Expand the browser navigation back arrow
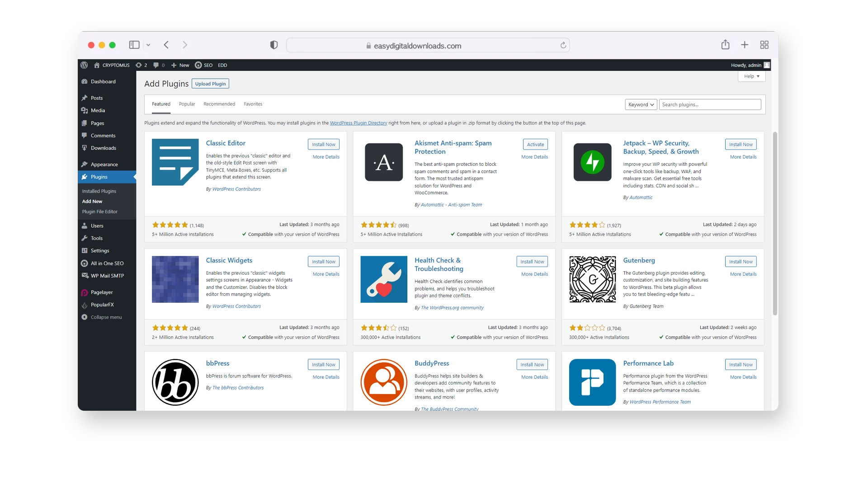This screenshot has height=488, width=868. [166, 45]
